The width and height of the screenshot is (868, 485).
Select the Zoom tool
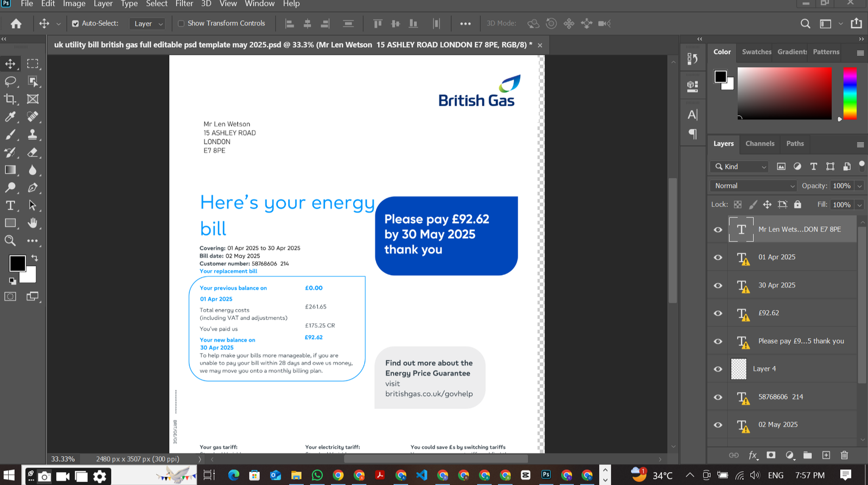(10, 240)
